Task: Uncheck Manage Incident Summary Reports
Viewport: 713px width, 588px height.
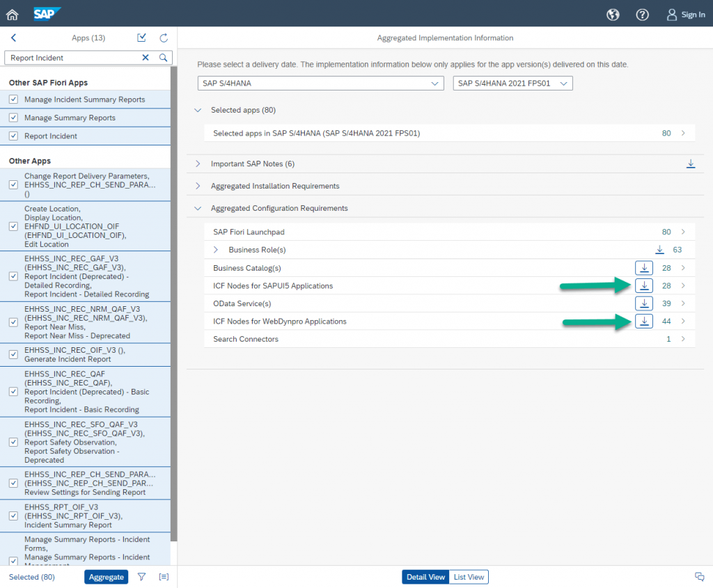Action: [x=14, y=99]
